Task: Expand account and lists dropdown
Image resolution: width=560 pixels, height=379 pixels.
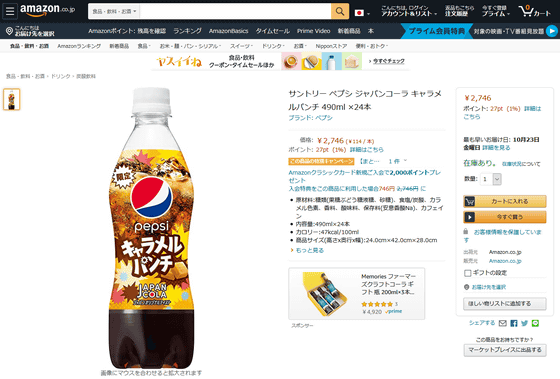Action: (x=409, y=11)
